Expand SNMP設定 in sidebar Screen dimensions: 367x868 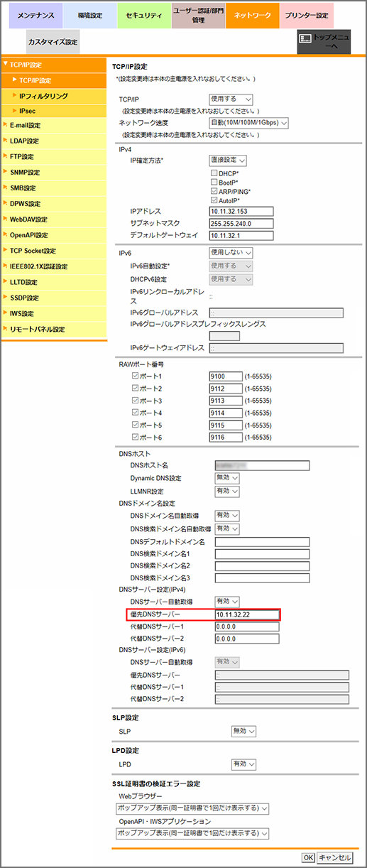pyautogui.click(x=53, y=173)
